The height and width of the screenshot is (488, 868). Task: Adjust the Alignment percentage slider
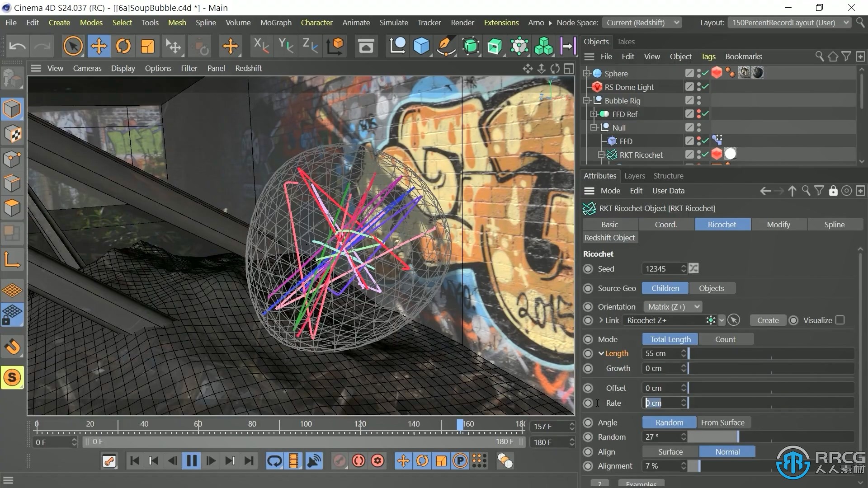[x=770, y=466]
